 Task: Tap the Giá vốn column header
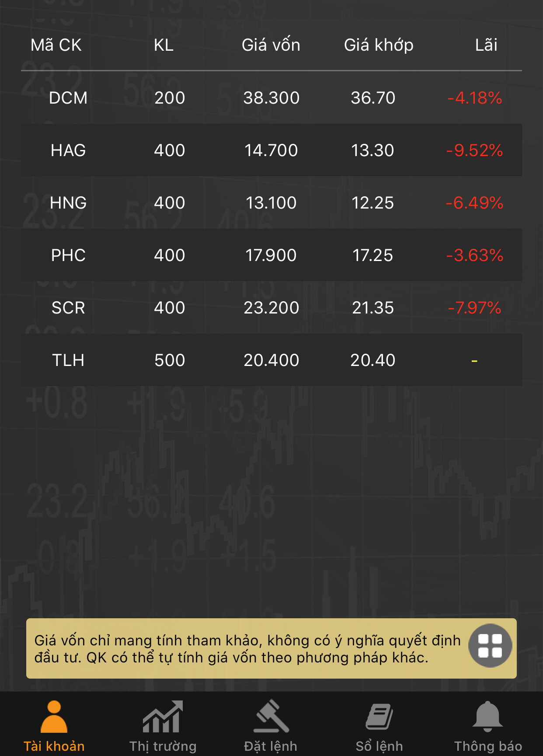[x=271, y=45]
